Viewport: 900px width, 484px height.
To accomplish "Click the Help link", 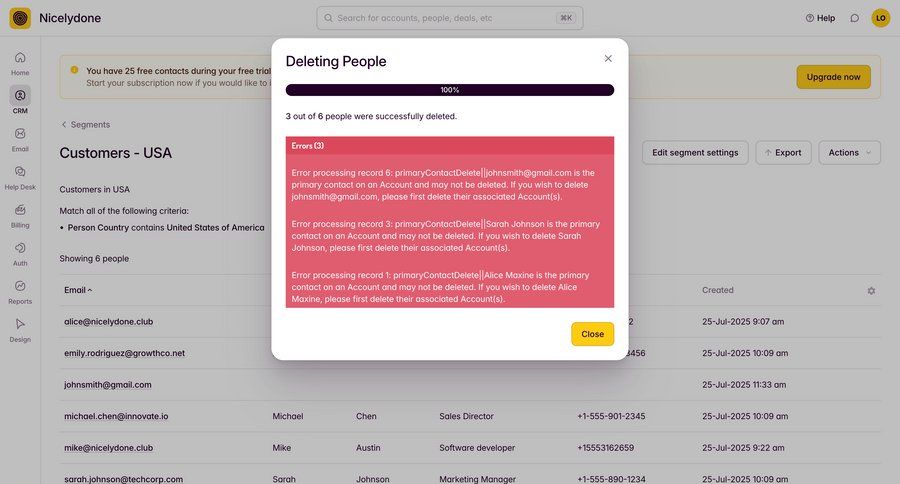I will pos(820,18).
